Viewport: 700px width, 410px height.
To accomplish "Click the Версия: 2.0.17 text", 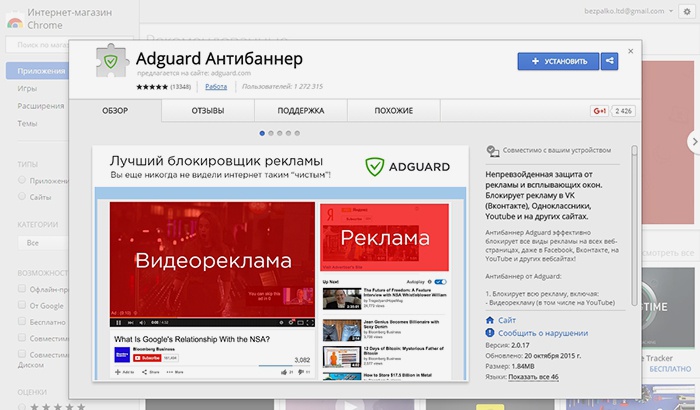I will tap(507, 345).
